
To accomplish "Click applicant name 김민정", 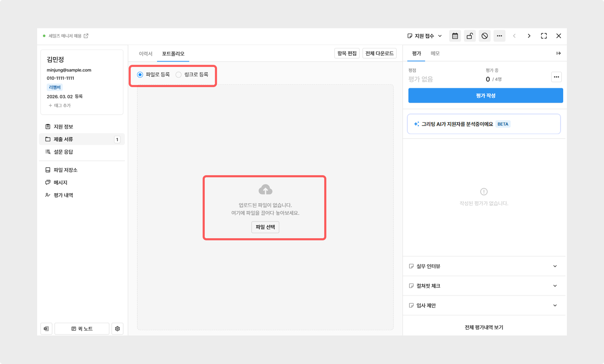I will 55,60.
